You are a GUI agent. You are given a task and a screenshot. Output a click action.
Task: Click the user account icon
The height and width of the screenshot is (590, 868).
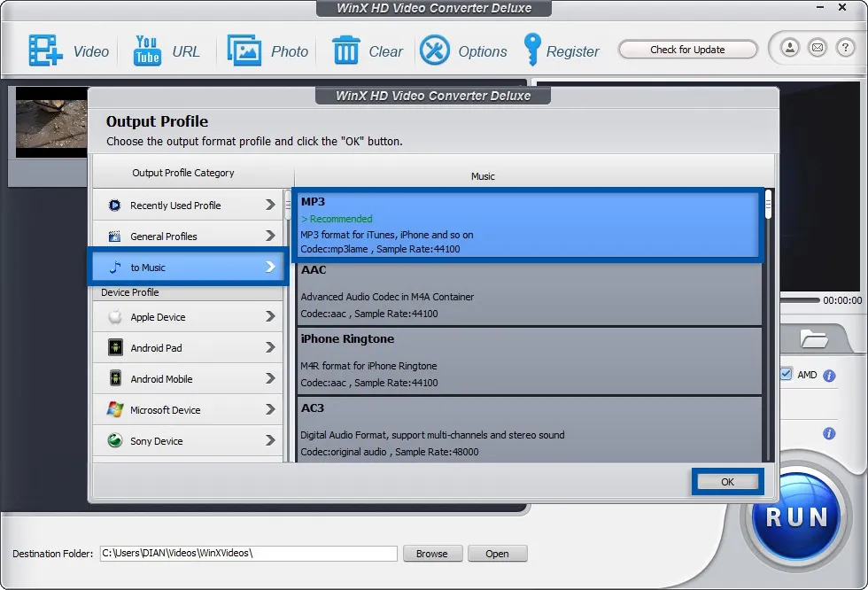790,48
